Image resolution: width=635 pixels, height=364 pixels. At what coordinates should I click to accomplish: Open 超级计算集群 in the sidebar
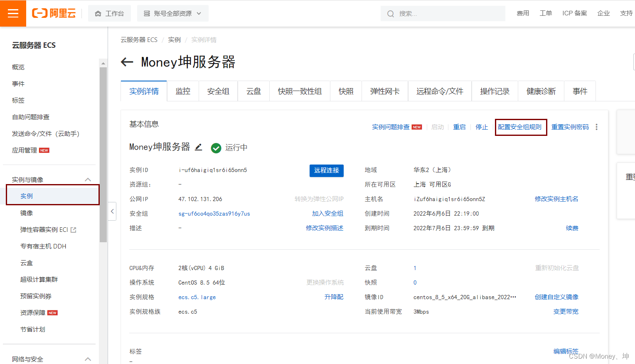pyautogui.click(x=39, y=279)
